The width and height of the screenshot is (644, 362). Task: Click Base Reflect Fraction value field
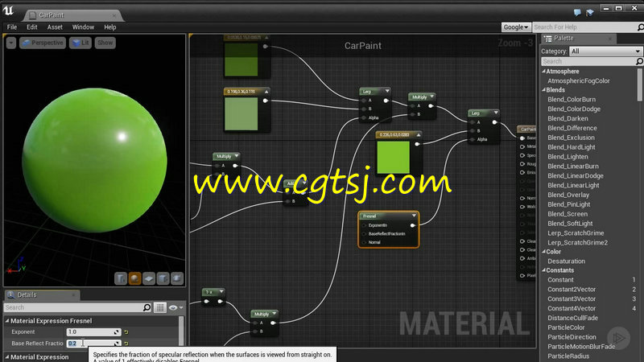coord(93,343)
